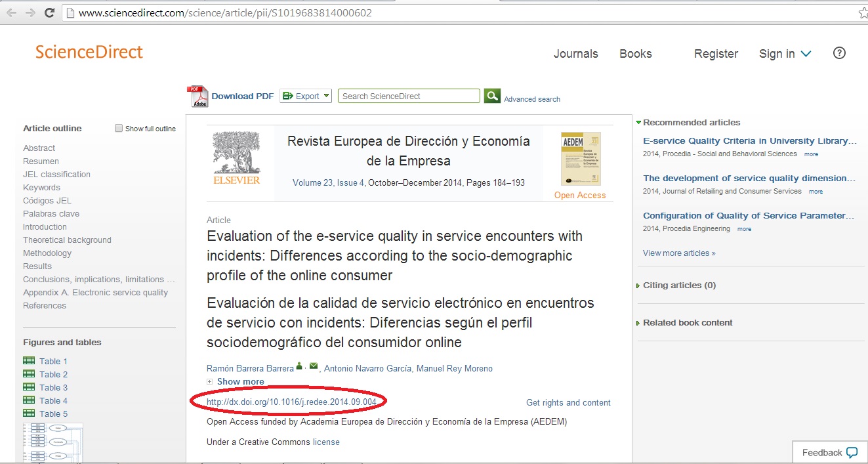This screenshot has height=464, width=868.
Task: Open the Creative Commons license link
Action: (x=326, y=442)
